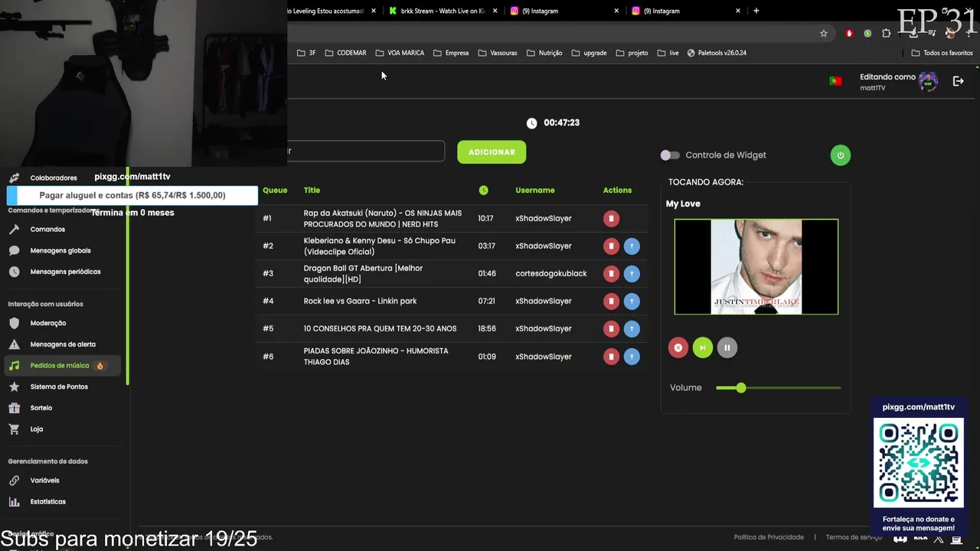Open Mensagens globais in the sidebar
The width and height of the screenshot is (980, 551).
click(60, 251)
